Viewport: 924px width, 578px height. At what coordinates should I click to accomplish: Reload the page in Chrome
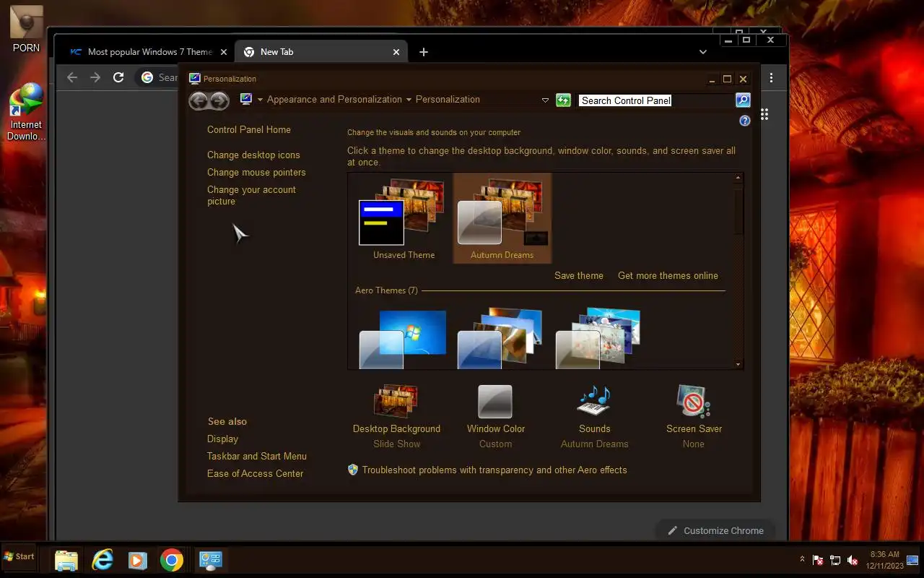[118, 77]
